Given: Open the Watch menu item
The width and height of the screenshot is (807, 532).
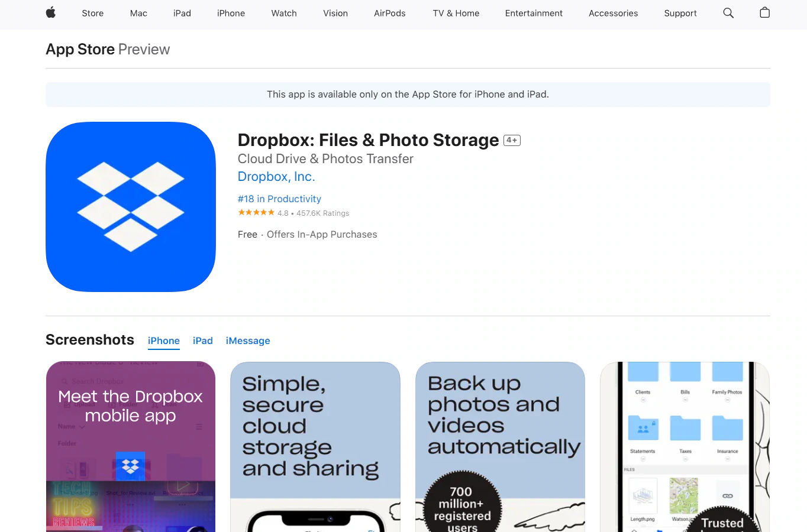Looking at the screenshot, I should [284, 13].
